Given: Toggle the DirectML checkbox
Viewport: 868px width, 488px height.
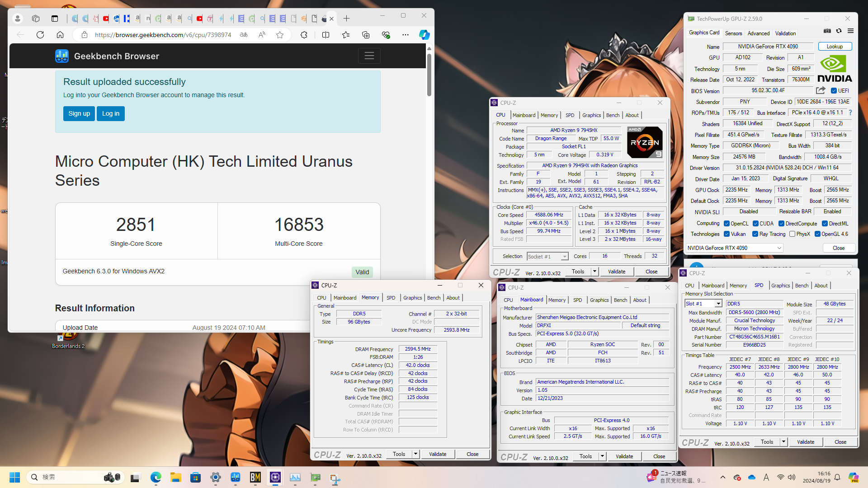Looking at the screenshot, I should coord(825,224).
